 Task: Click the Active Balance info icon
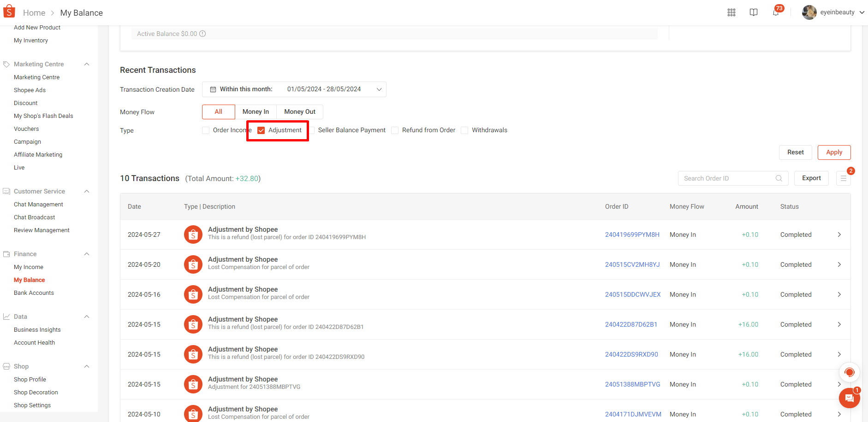(202, 34)
